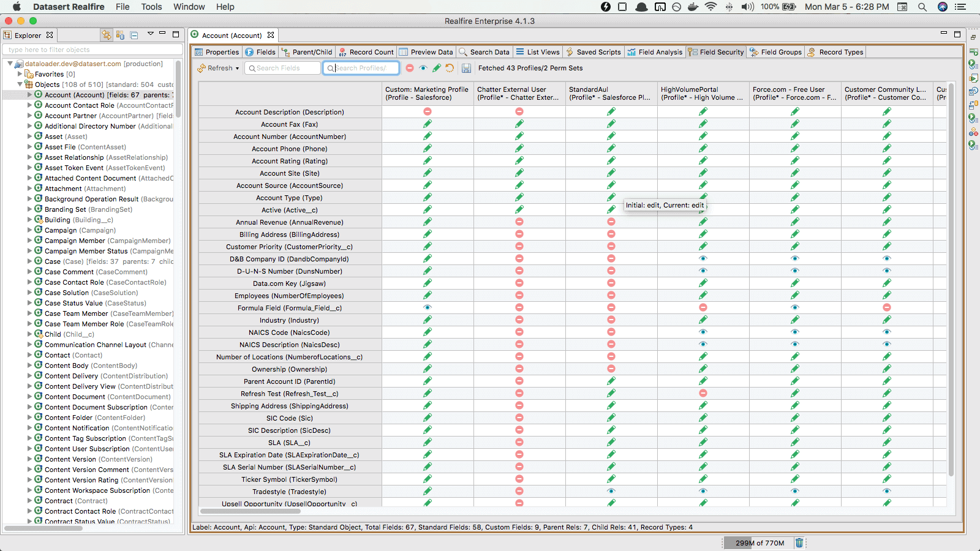The width and height of the screenshot is (980, 551).
Task: Click the object filter icon in Explorer toolbar
Action: coord(120,35)
